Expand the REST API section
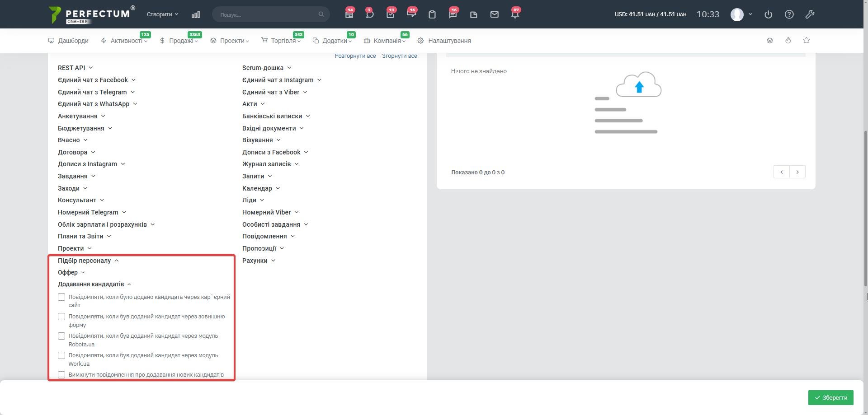Viewport: 868px width, 415px height. [75, 68]
